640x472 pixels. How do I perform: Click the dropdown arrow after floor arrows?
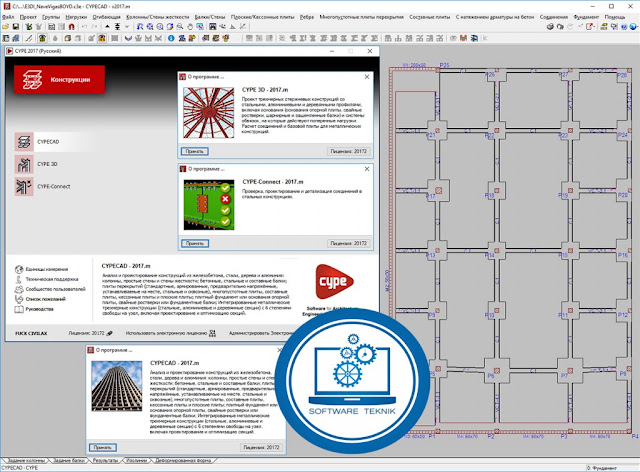pos(127,27)
